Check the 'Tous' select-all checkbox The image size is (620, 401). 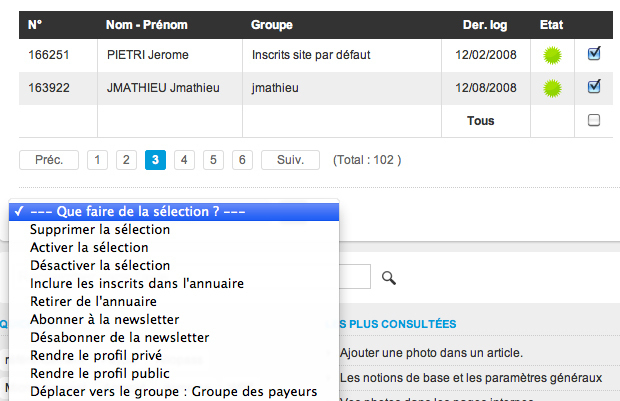click(x=594, y=121)
